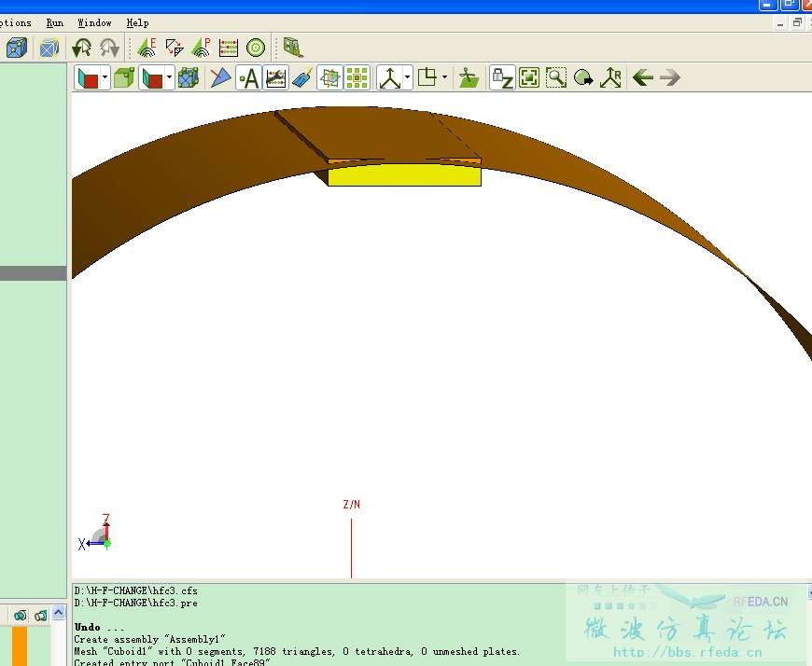This screenshot has width=812, height=666.
Task: Click the zoom window magnifier icon
Action: [556, 78]
